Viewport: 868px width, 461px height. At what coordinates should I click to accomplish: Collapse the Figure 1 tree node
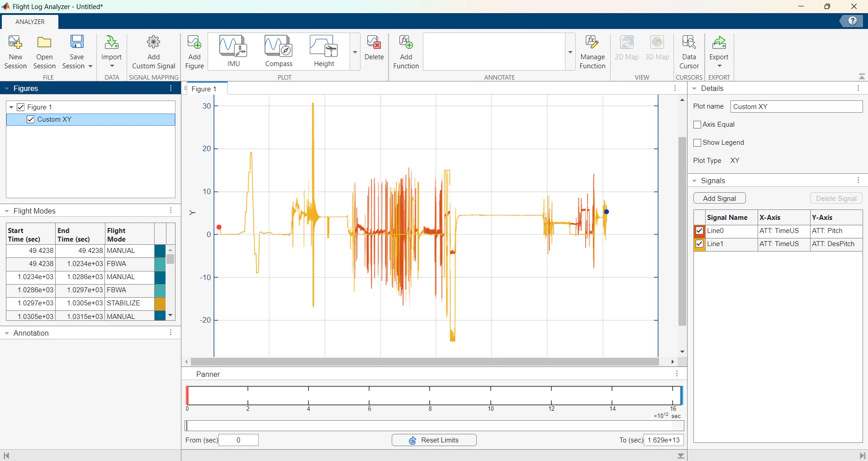pos(11,107)
